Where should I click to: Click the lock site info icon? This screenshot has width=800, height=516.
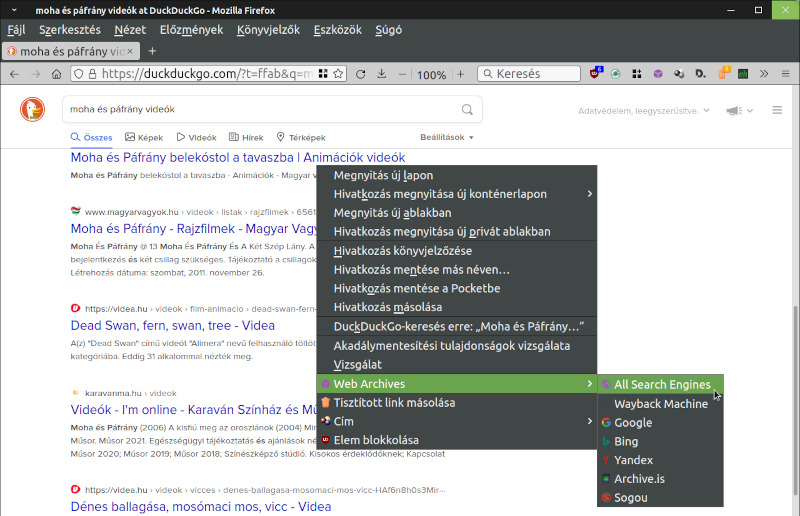point(92,74)
